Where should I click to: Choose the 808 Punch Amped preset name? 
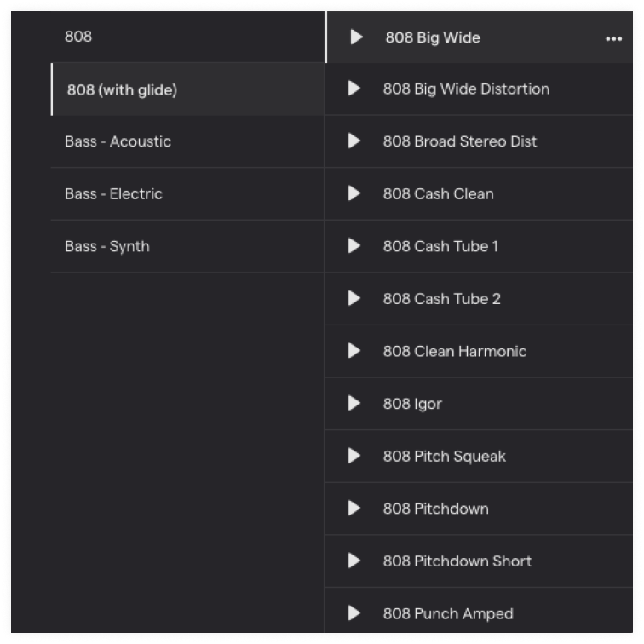pyautogui.click(x=448, y=613)
